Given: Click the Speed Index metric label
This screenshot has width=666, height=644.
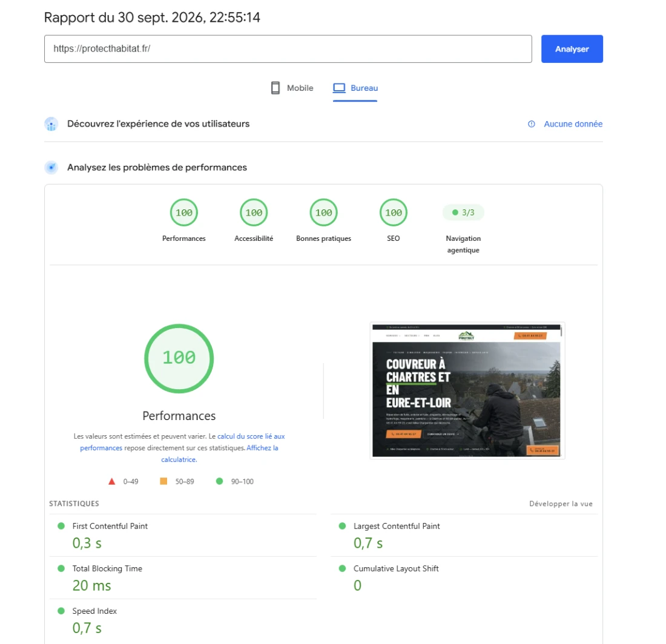Looking at the screenshot, I should [94, 611].
